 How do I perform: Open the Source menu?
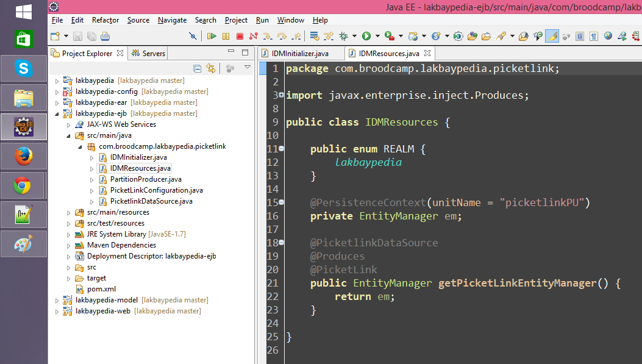click(138, 20)
